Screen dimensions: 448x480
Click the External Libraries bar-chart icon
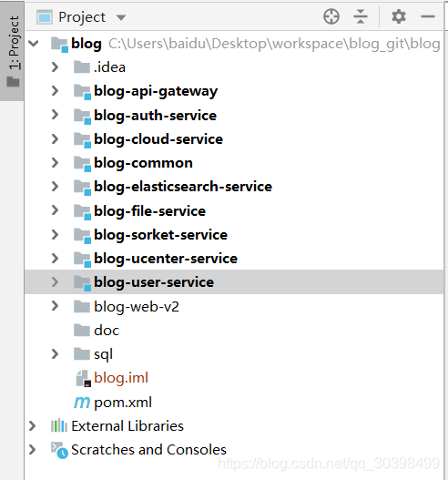(59, 426)
